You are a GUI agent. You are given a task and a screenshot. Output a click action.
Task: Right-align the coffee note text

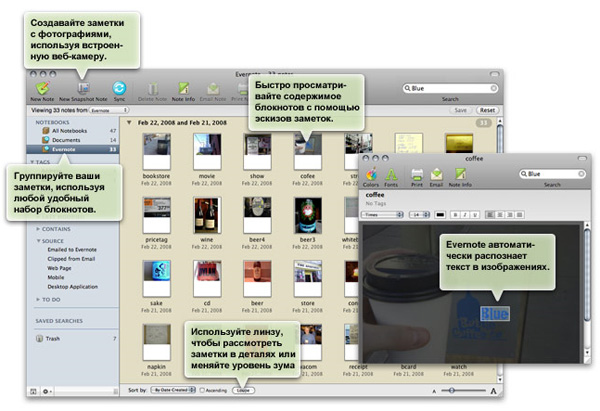[x=510, y=215]
